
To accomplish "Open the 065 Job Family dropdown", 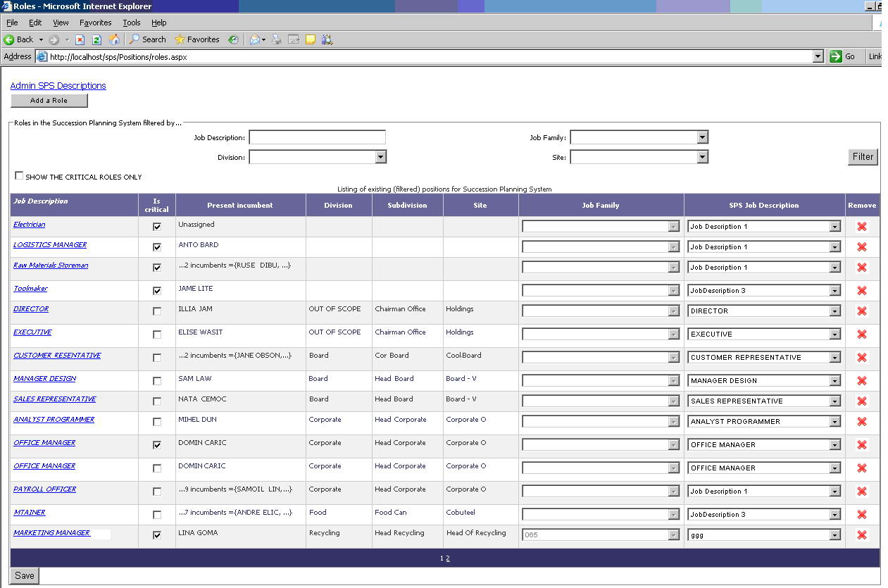I will [x=673, y=535].
